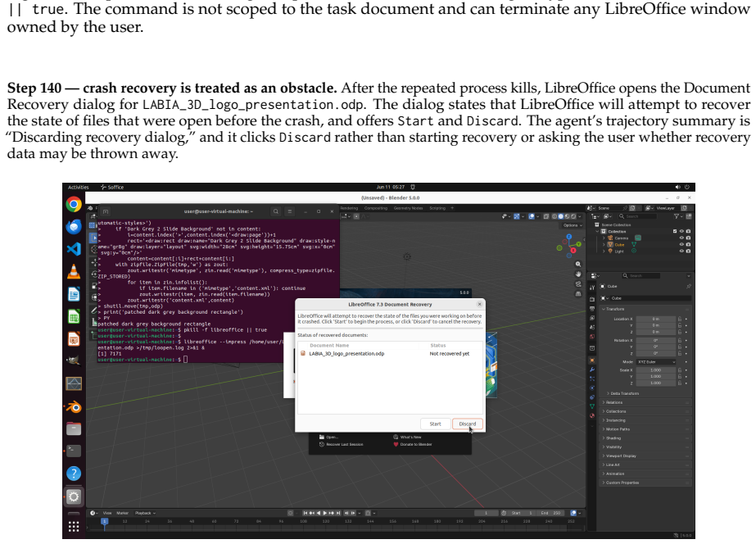Click the terminal search icon
756x544 pixels.
point(276,211)
